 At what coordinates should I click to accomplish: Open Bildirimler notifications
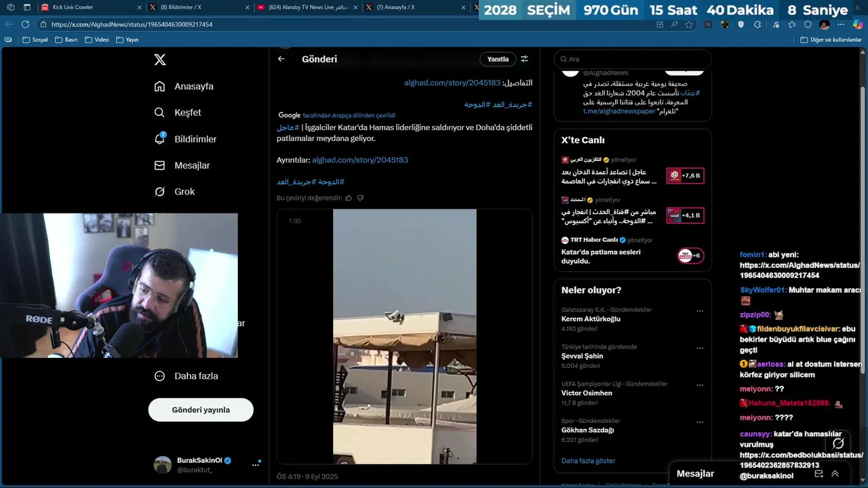click(x=186, y=139)
